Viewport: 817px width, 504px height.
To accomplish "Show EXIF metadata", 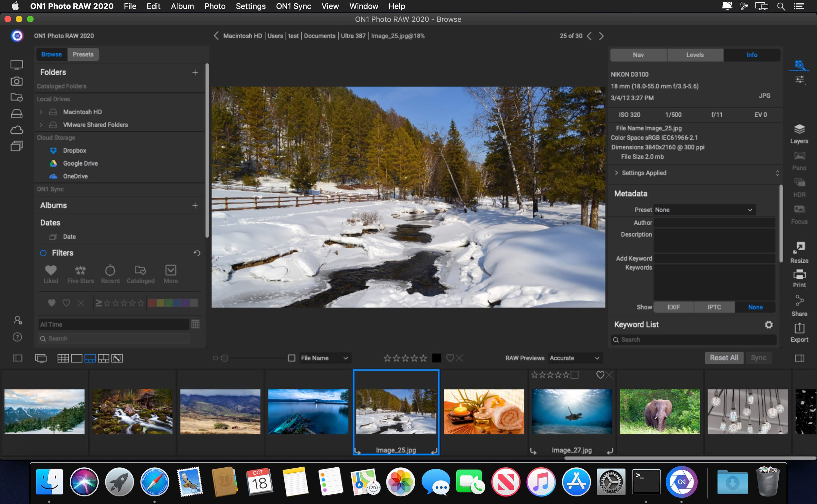I will pyautogui.click(x=673, y=307).
